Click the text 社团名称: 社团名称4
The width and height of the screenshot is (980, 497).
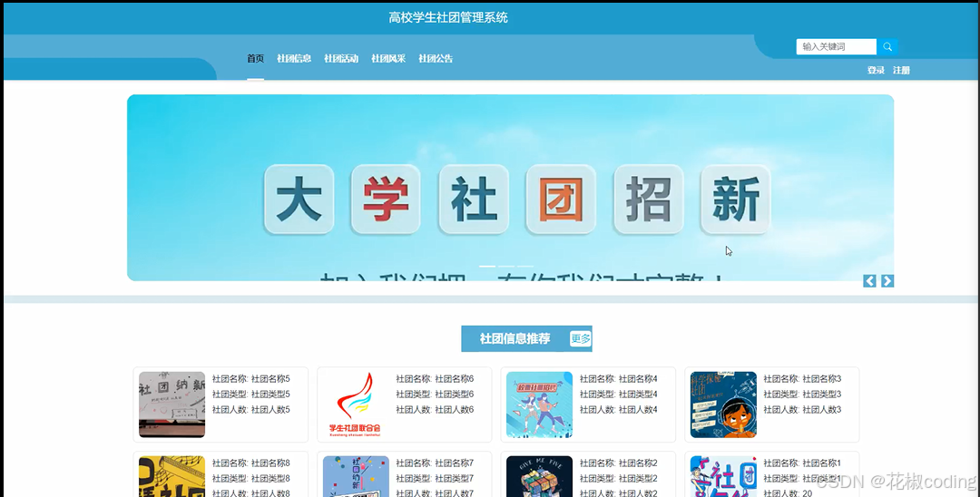pyautogui.click(x=618, y=379)
